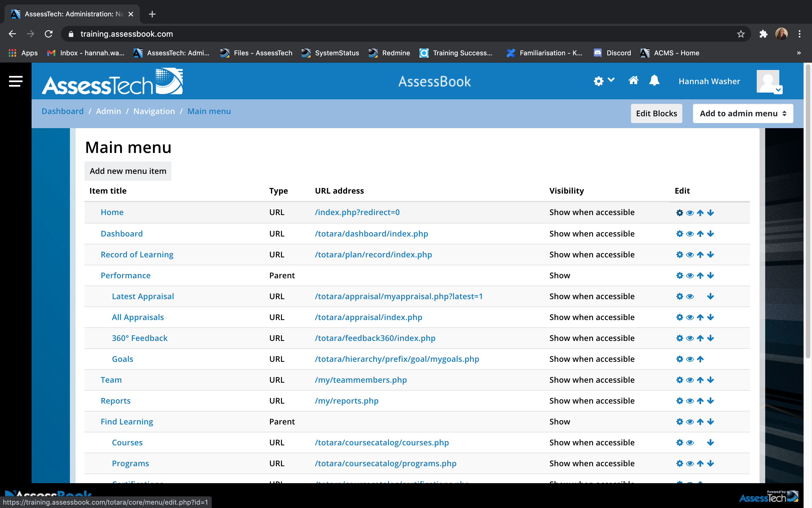The image size is (812, 508).
Task: Open SystemStatus bookmark
Action: [330, 53]
